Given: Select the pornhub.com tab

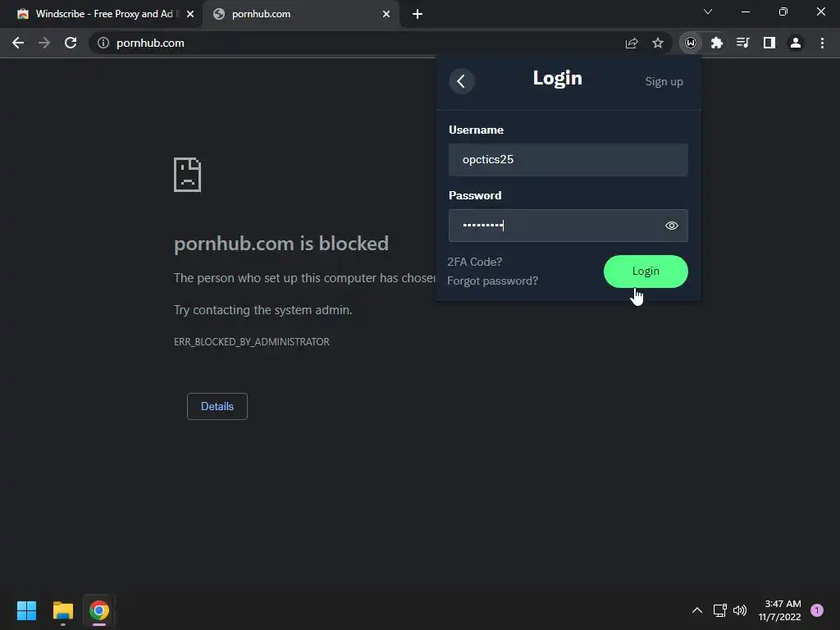Looking at the screenshot, I should (300, 14).
